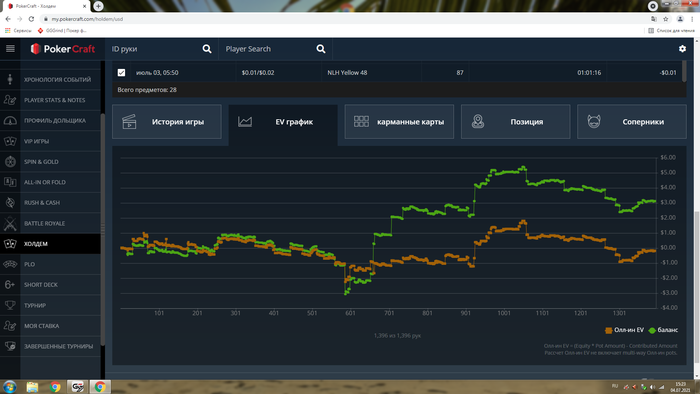
Task: Click the clapperboard icon on История игры
Action: pos(129,121)
